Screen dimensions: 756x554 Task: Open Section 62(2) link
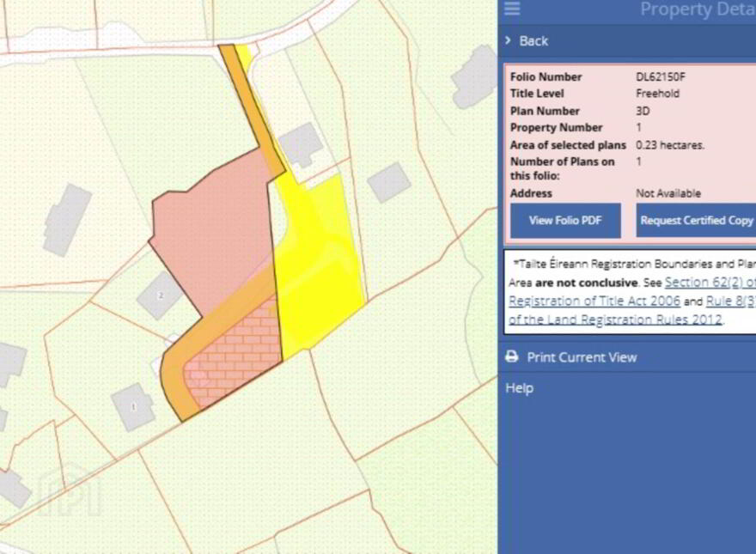[710, 282]
